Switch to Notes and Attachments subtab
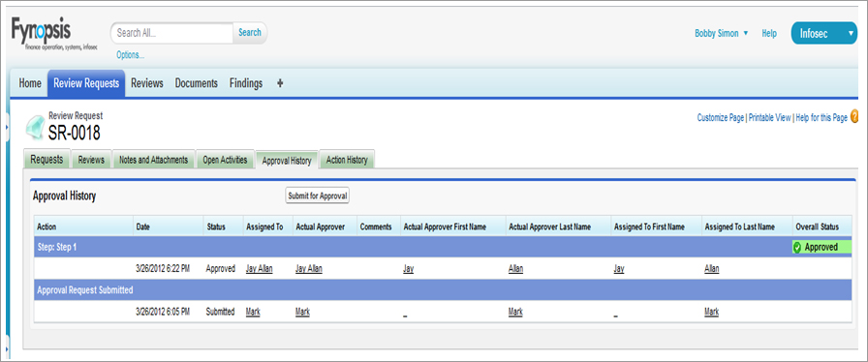The height and width of the screenshot is (362, 868). (x=153, y=160)
